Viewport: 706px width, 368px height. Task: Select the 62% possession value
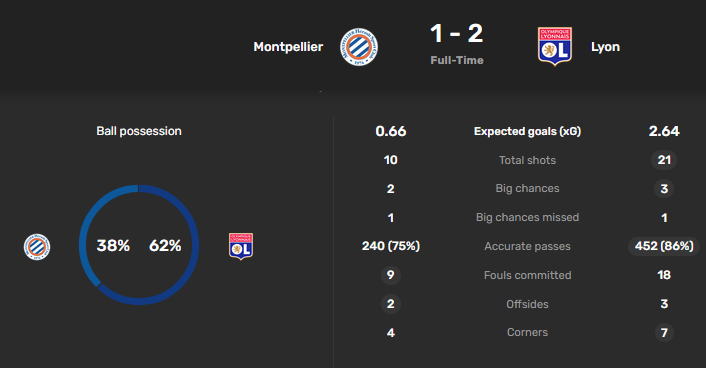click(165, 245)
